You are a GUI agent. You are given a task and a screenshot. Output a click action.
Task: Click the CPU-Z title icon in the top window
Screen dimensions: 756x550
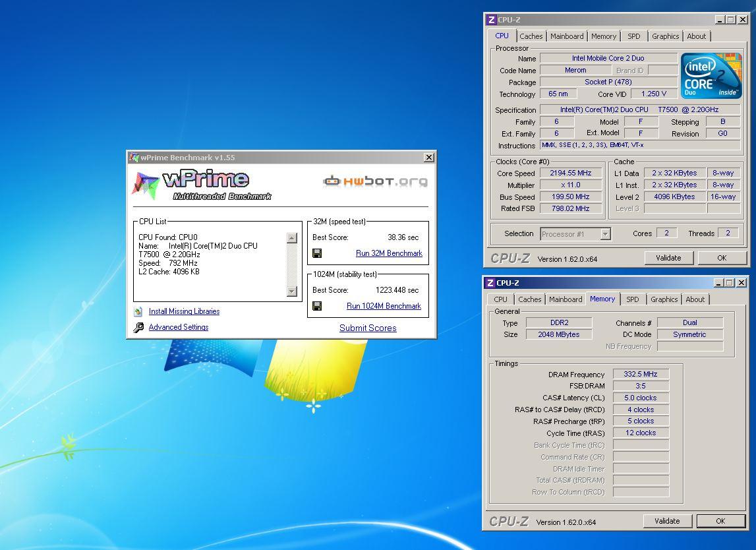pyautogui.click(x=491, y=20)
